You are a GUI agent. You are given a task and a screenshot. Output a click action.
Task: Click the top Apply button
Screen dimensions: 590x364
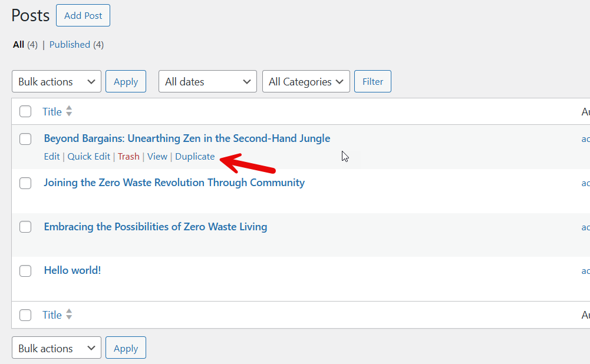coord(126,82)
